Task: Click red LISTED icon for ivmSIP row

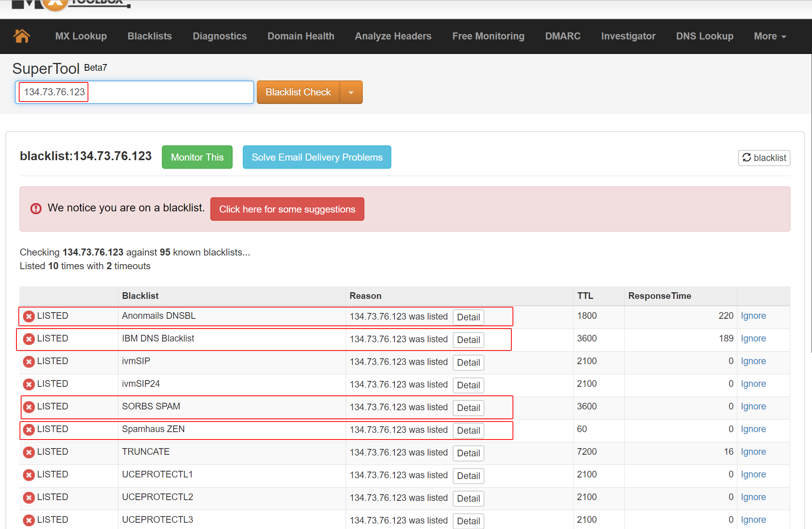Action: coord(29,361)
